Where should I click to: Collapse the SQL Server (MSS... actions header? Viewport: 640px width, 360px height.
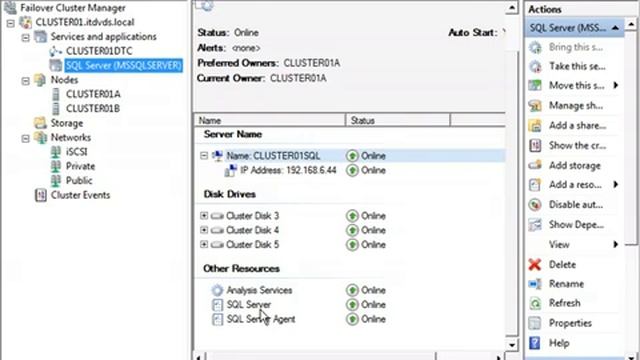(615, 28)
